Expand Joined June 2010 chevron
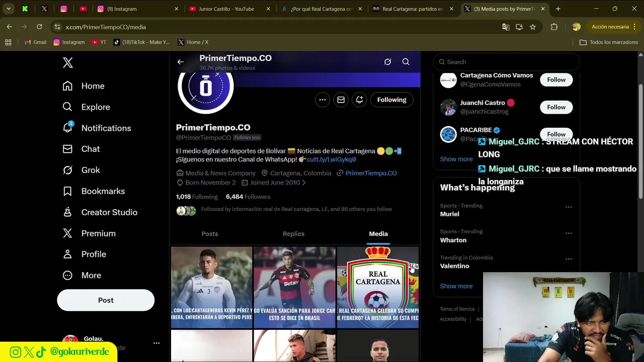This screenshot has height=362, width=644. (x=303, y=183)
